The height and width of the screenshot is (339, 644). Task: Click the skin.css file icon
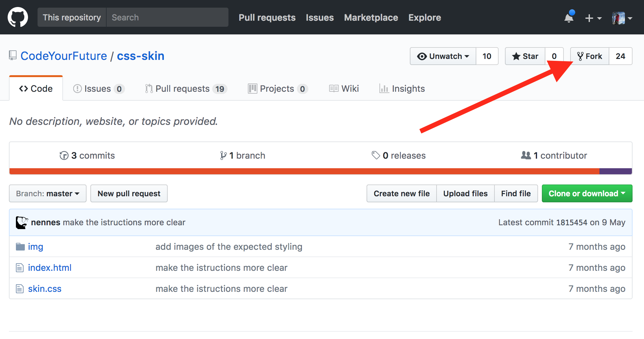20,289
